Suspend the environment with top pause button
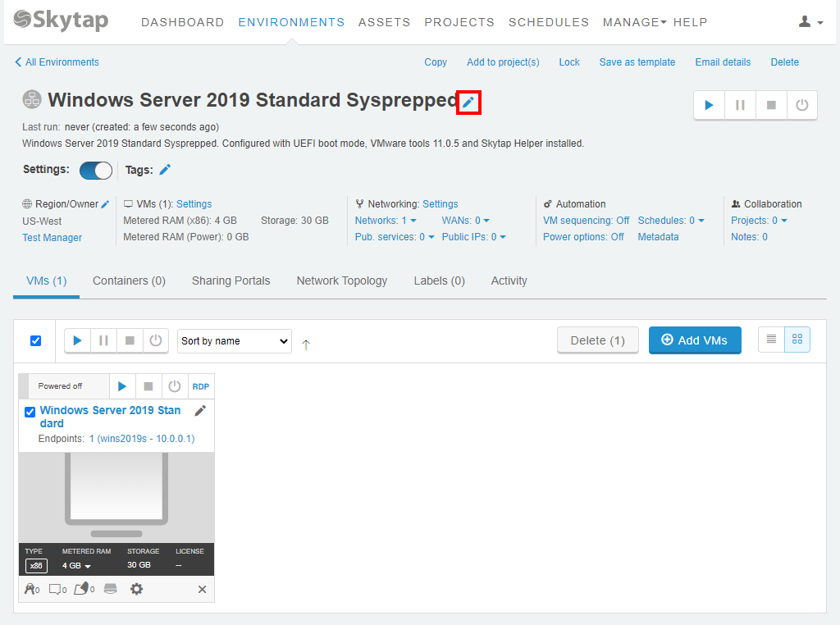Viewport: 840px width, 625px height. pyautogui.click(x=740, y=105)
